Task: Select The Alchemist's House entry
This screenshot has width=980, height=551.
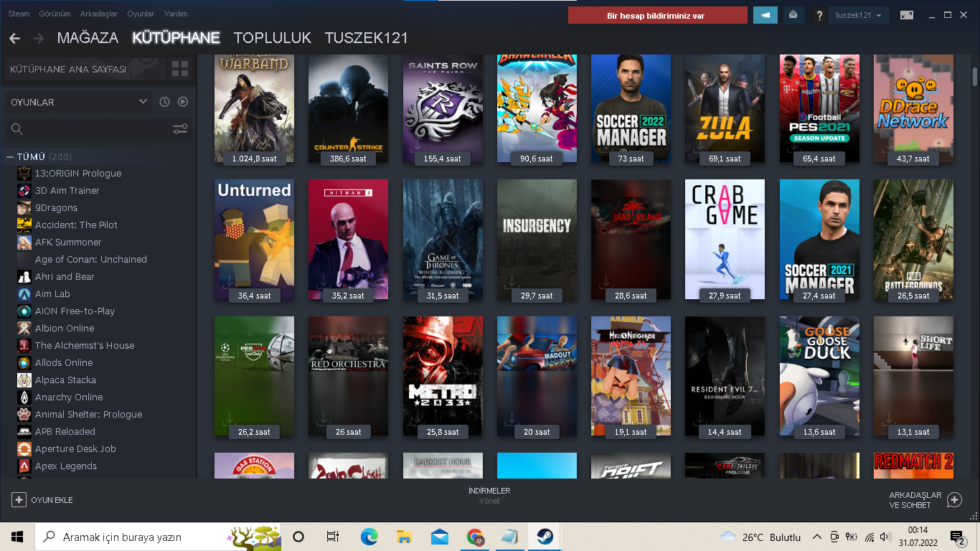Action: pos(85,346)
